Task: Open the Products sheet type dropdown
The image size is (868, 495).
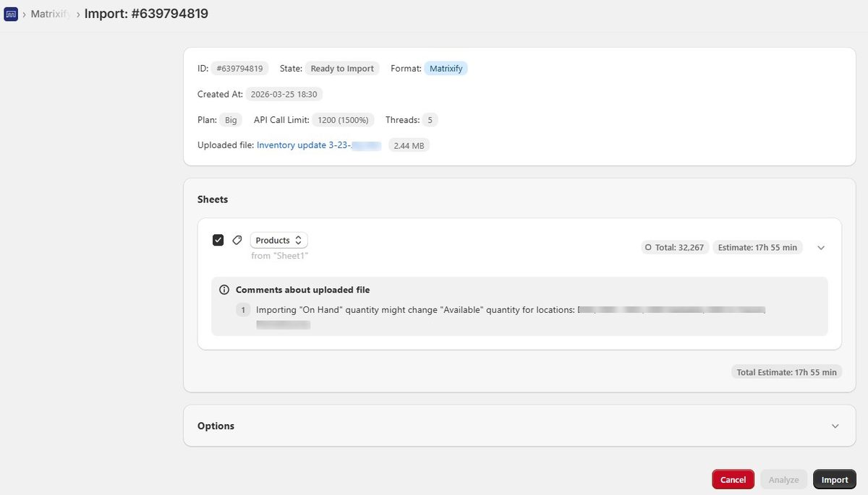Action: [279, 240]
